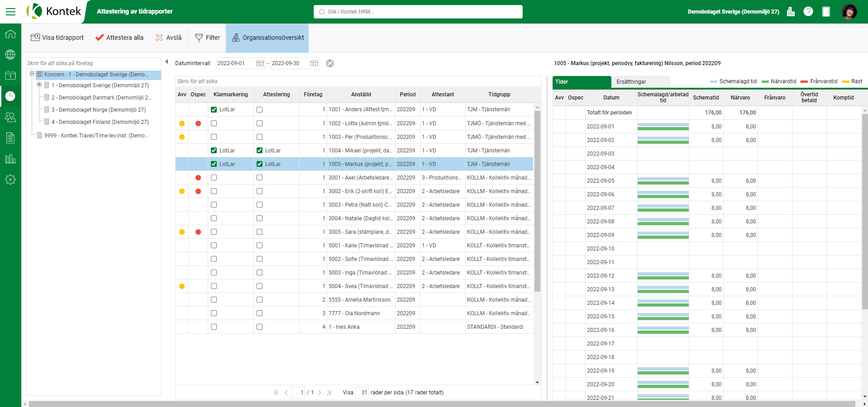
Task: Open the calendar section in sidebar
Action: 10,76
